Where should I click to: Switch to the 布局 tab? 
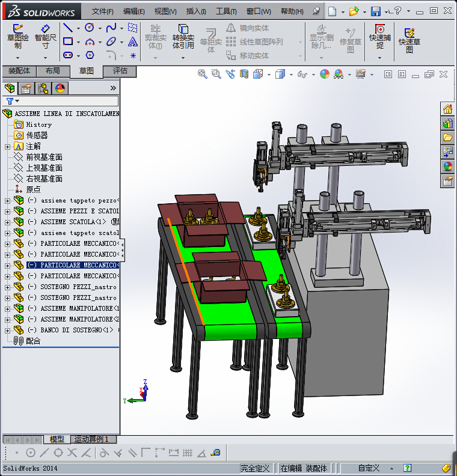[53, 71]
